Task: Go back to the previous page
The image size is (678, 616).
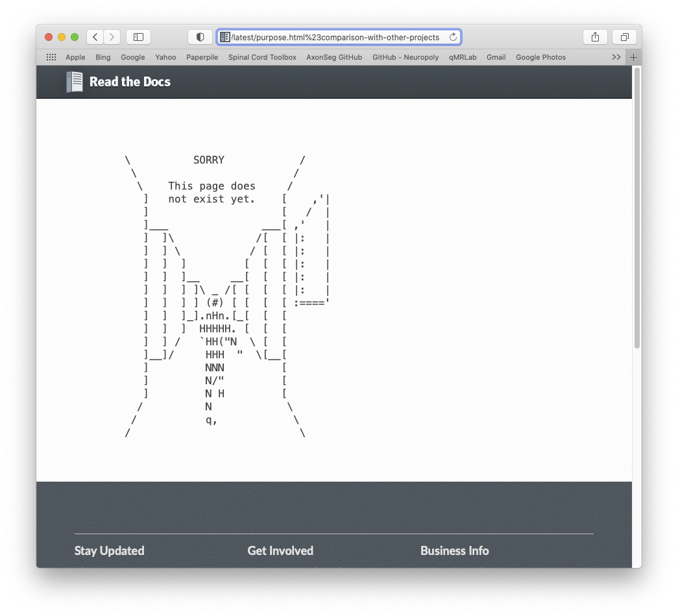Action: tap(95, 37)
